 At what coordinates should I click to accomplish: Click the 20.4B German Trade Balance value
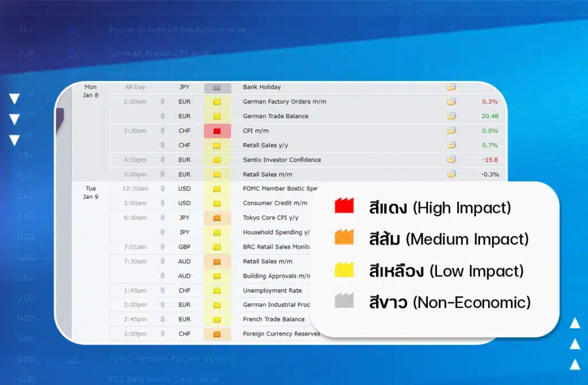click(x=490, y=116)
